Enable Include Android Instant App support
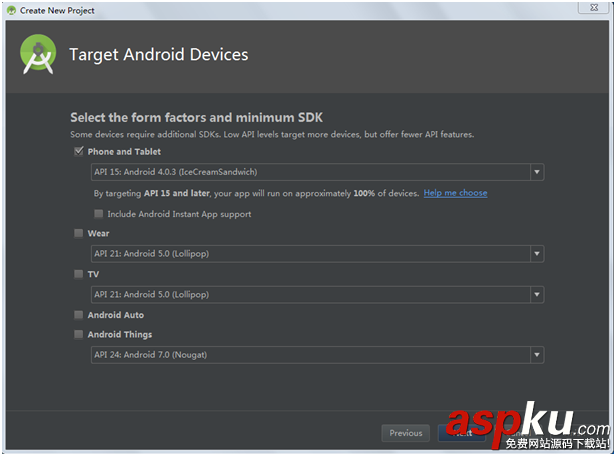This screenshot has height=456, width=616. tap(99, 214)
